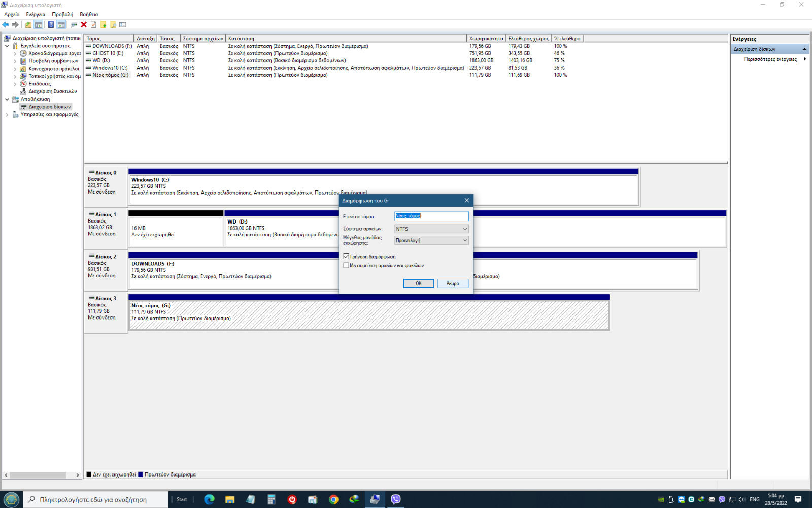Click the folder with magnifier toolbar icon
This screenshot has height=508, width=812.
click(113, 24)
